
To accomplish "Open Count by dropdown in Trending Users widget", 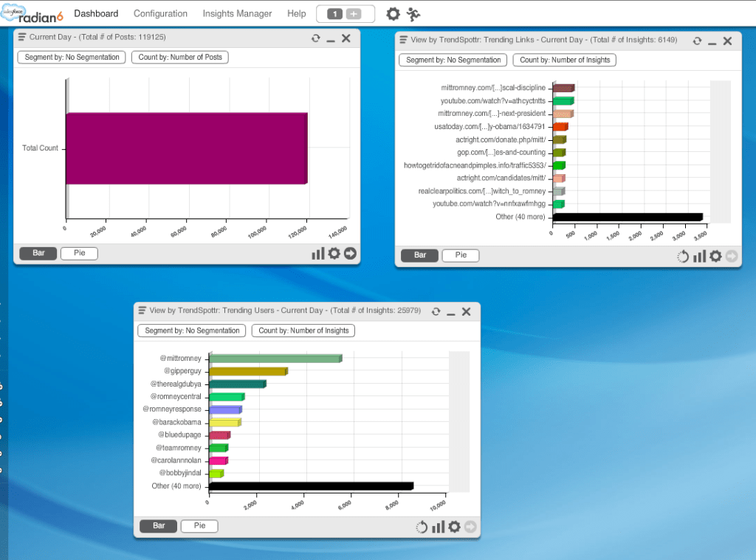I will pos(303,331).
